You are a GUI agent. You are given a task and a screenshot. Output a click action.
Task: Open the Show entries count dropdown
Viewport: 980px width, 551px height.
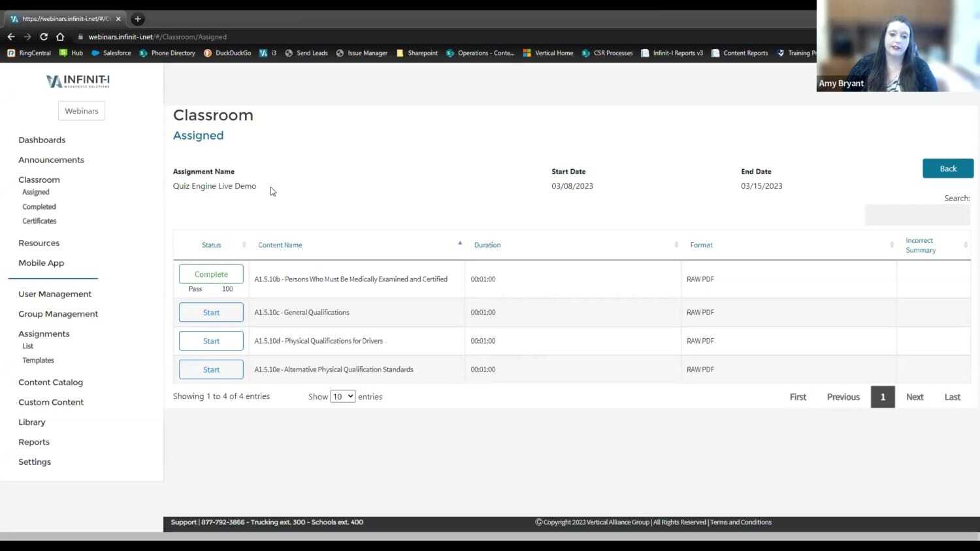(x=342, y=396)
